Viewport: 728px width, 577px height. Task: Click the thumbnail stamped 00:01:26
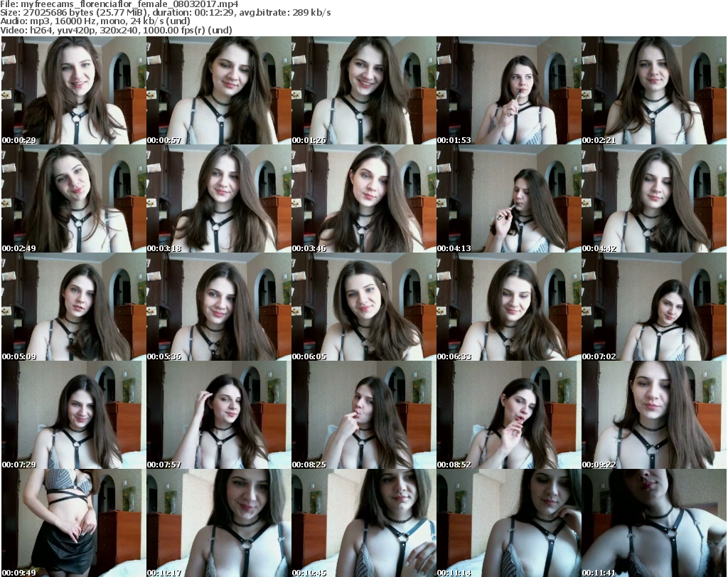363,90
